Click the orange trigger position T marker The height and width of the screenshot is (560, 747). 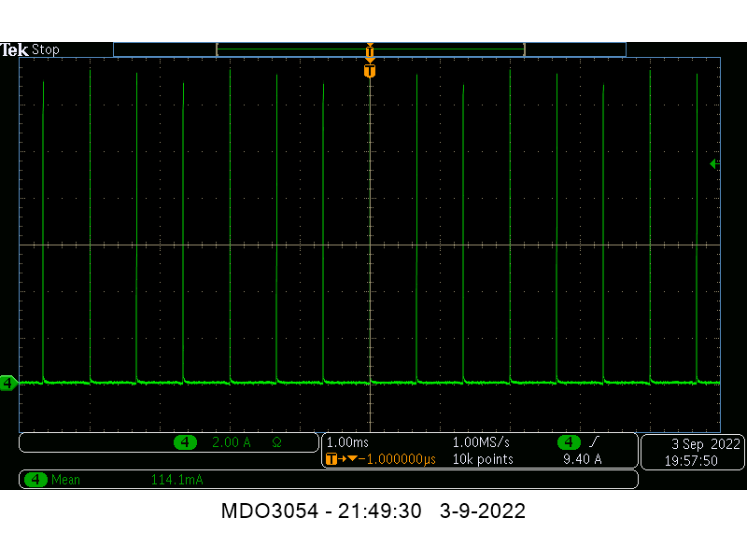(x=370, y=71)
